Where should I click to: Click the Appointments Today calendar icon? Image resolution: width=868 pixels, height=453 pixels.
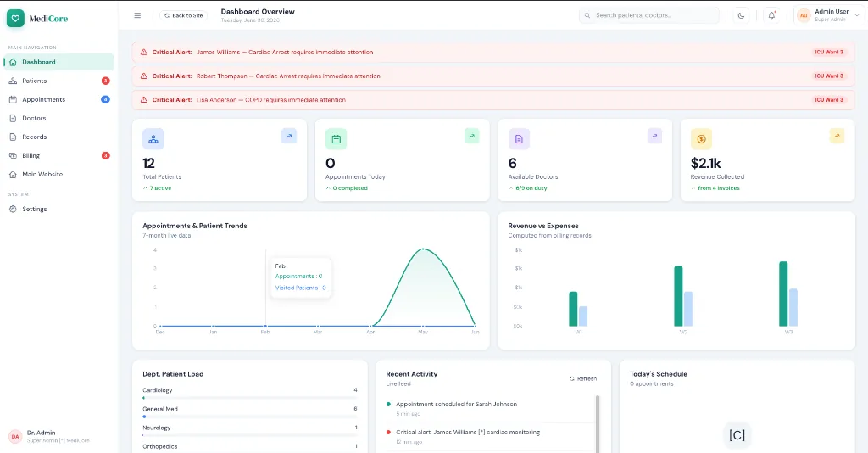[336, 139]
